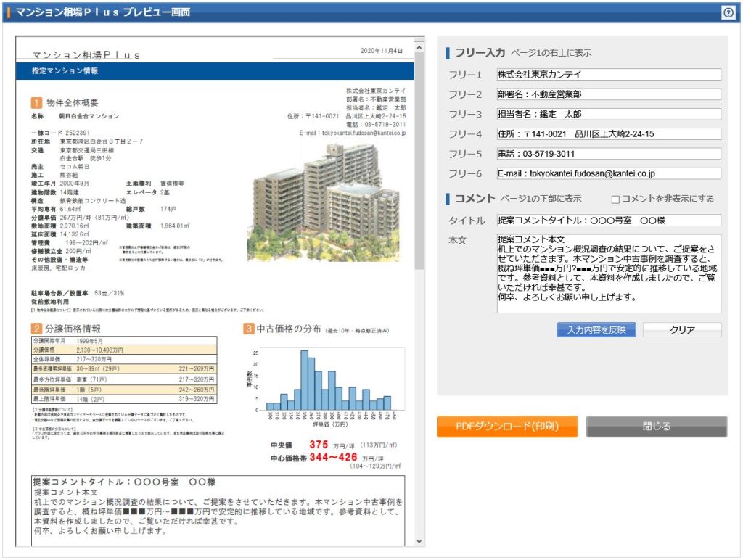Click the help question mark icon

pos(728,12)
